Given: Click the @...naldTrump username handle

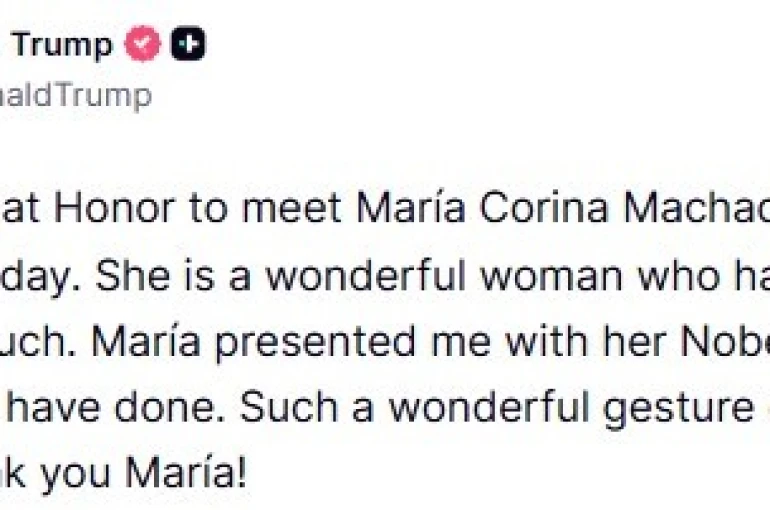Looking at the screenshot, I should coord(76,97).
